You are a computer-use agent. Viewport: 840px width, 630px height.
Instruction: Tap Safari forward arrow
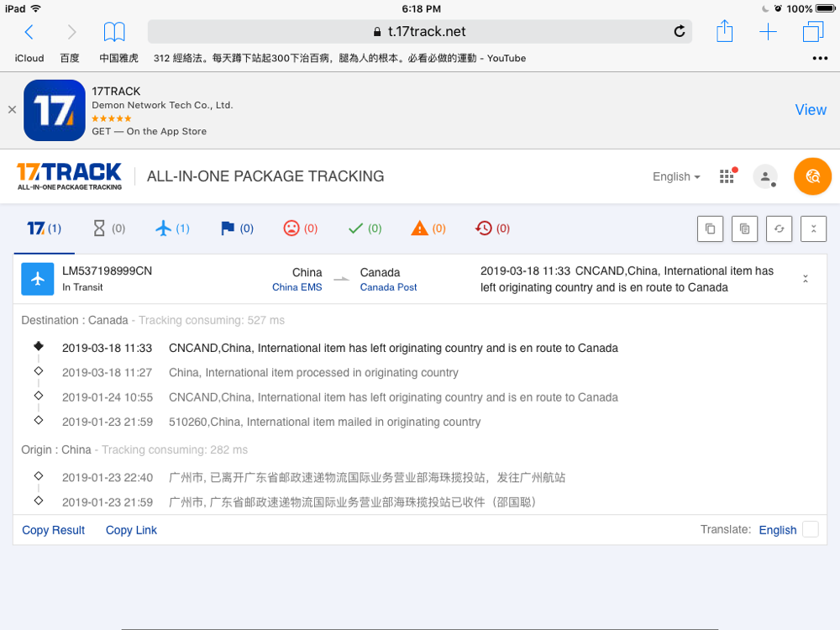click(71, 32)
